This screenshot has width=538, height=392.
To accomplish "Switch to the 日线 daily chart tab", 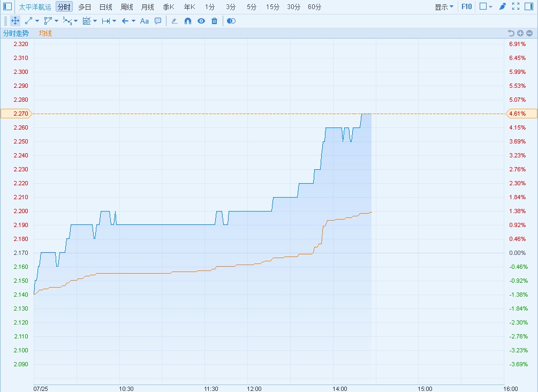I will click(x=105, y=7).
